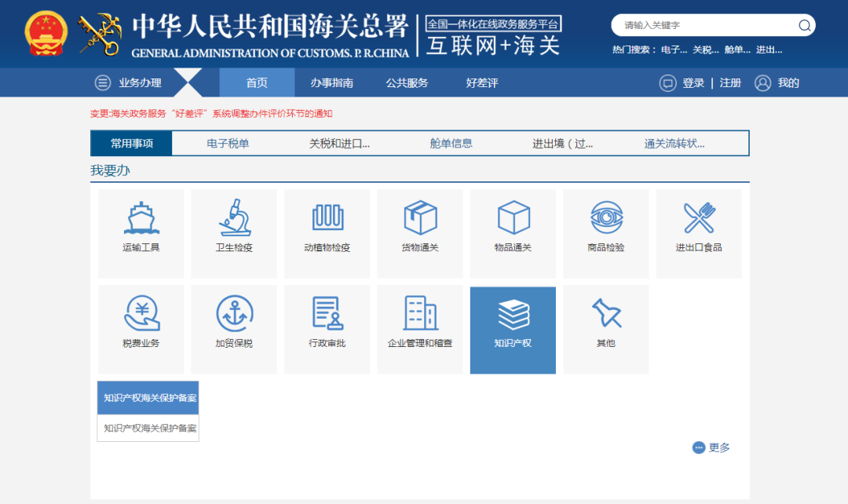Viewport: 848px width, 504px height.
Task: Open 卫生检疫 microscope service icon
Action: [x=234, y=222]
